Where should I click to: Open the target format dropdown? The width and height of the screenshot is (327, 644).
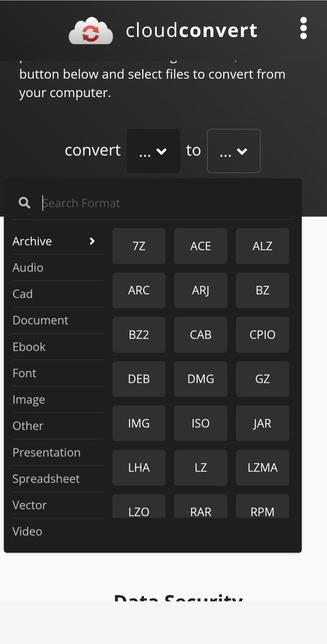(x=234, y=150)
